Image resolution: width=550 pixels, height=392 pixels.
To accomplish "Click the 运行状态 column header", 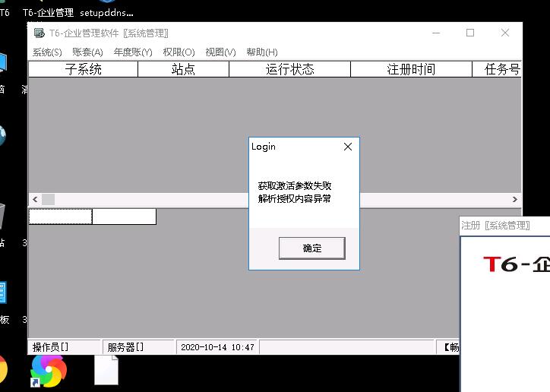I will pyautogui.click(x=289, y=69).
